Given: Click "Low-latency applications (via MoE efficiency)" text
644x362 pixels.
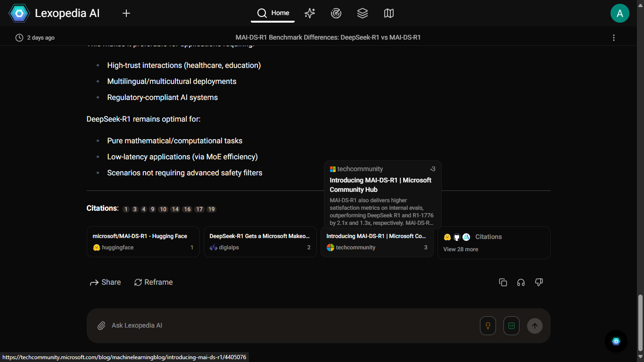Looking at the screenshot, I should tap(182, 157).
